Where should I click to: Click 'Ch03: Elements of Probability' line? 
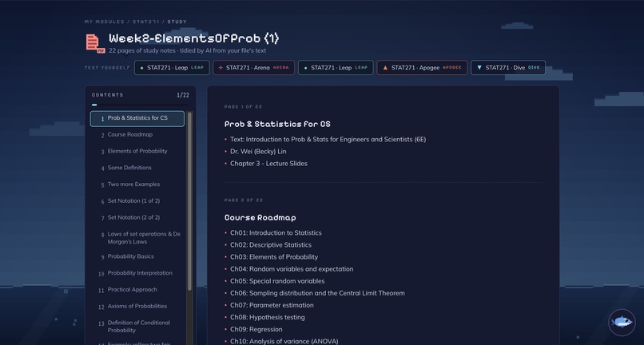pos(274,257)
